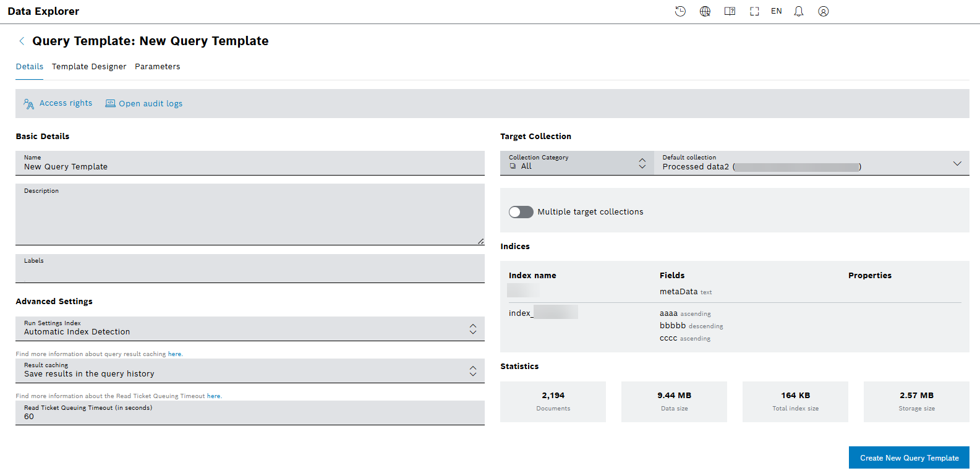Image resolution: width=980 pixels, height=476 pixels.
Task: Click the 9.44 MB Data size statistic
Action: point(674,402)
